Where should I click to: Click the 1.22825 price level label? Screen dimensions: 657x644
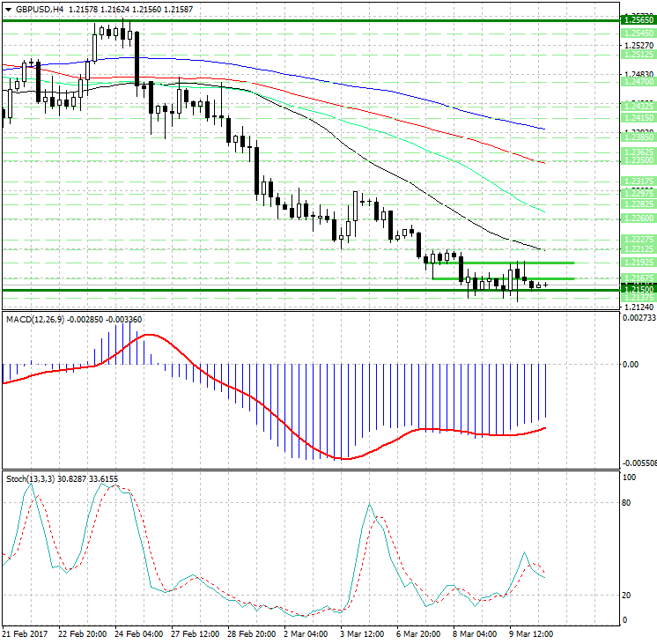point(639,204)
